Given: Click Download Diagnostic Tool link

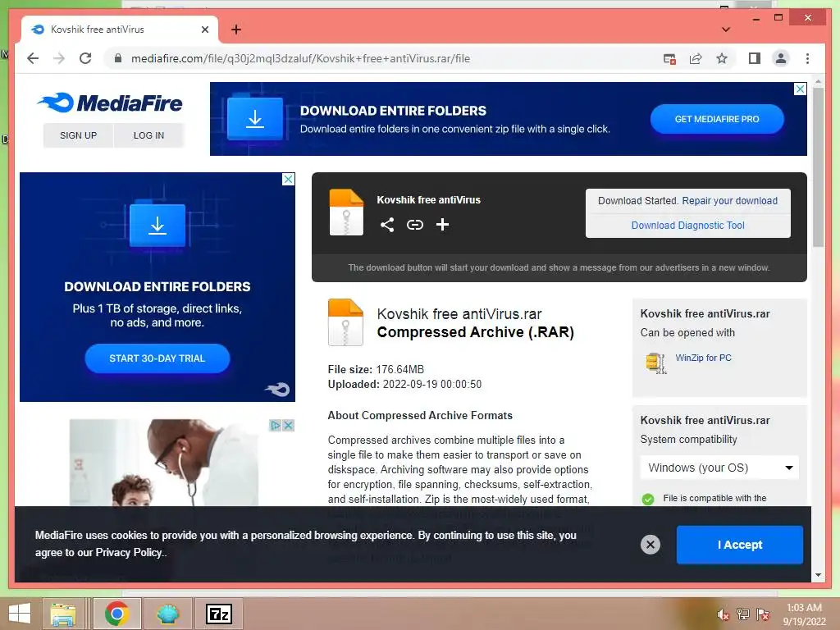Looking at the screenshot, I should pyautogui.click(x=688, y=226).
